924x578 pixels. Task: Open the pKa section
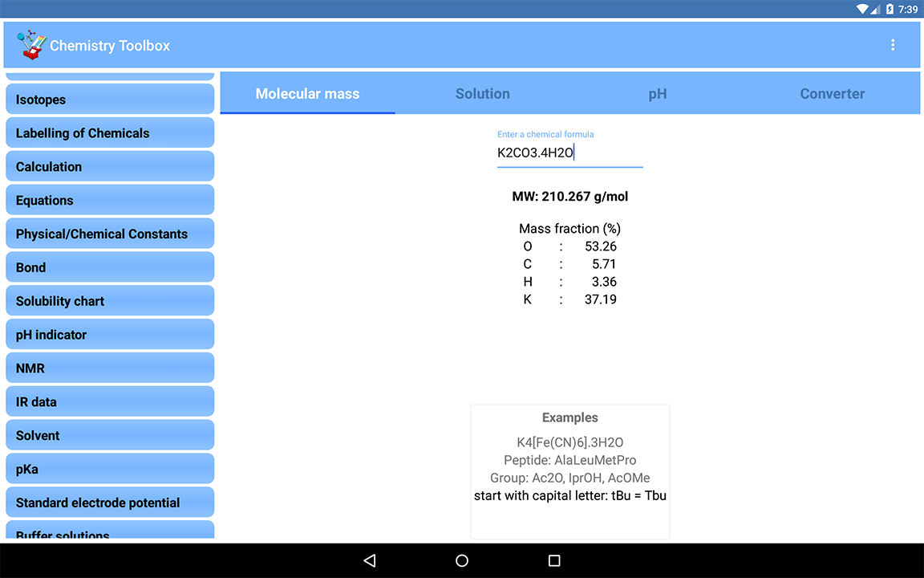click(x=110, y=469)
